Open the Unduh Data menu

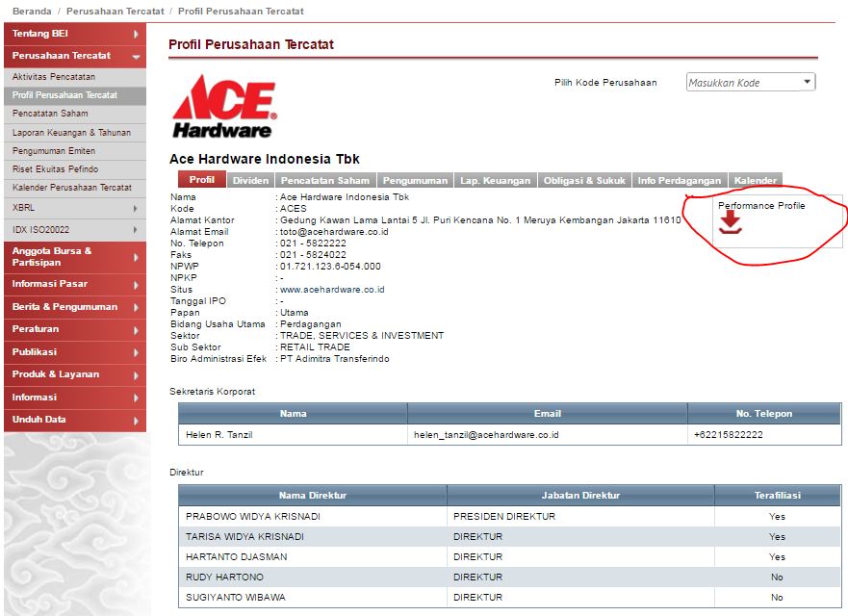point(75,420)
